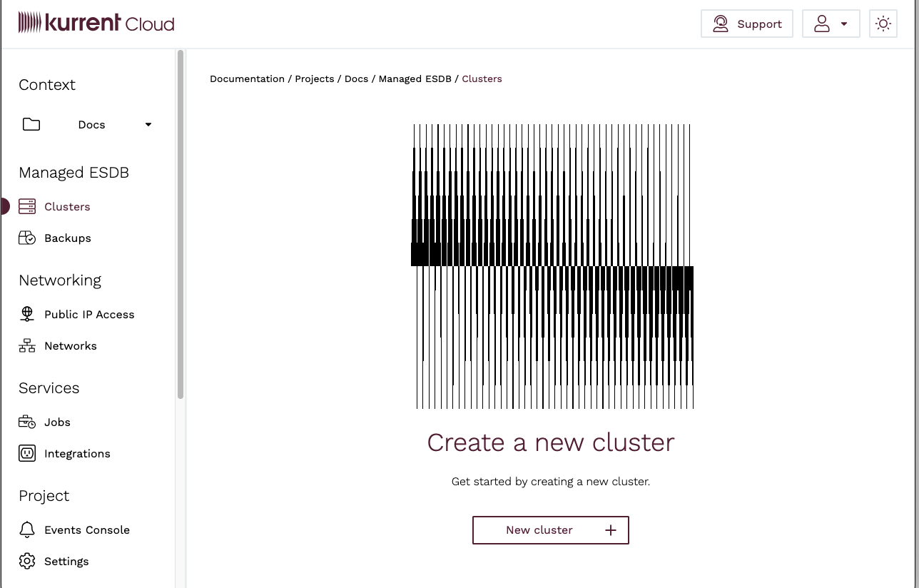Select the Networks sidebar menu item
Viewport: 919px width, 588px height.
[x=71, y=346]
